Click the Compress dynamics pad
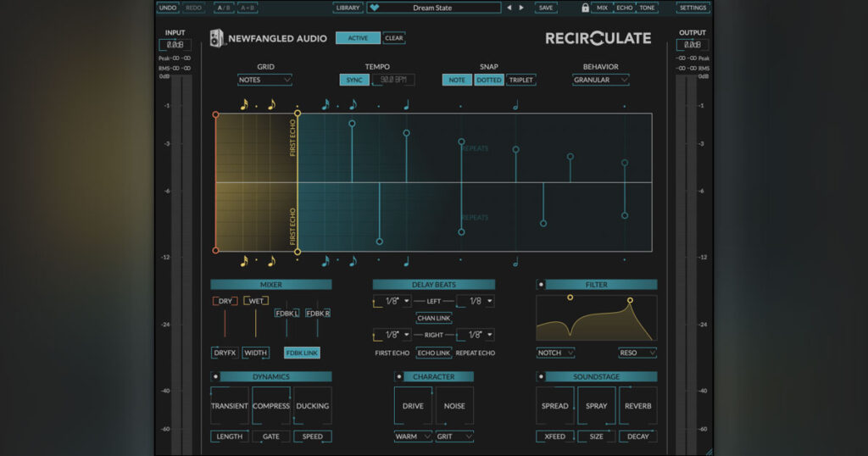 [271, 406]
